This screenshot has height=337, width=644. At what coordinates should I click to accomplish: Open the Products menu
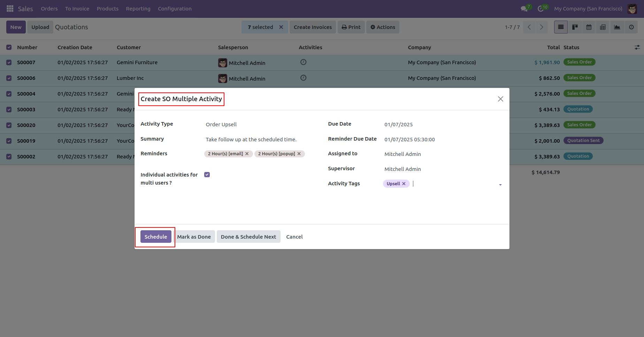pos(107,9)
